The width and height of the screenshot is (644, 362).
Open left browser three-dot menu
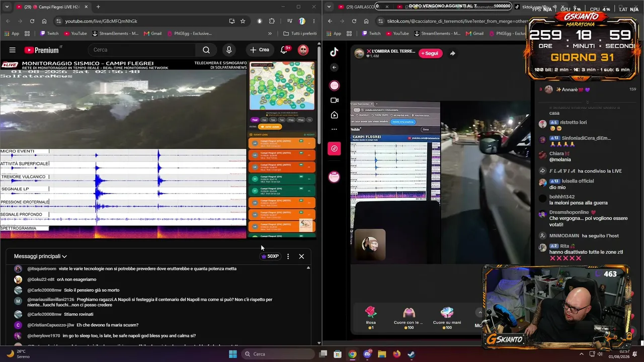pyautogui.click(x=314, y=21)
